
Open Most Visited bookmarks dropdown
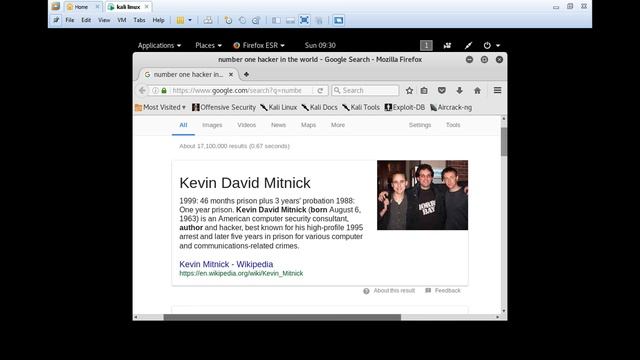[x=160, y=107]
